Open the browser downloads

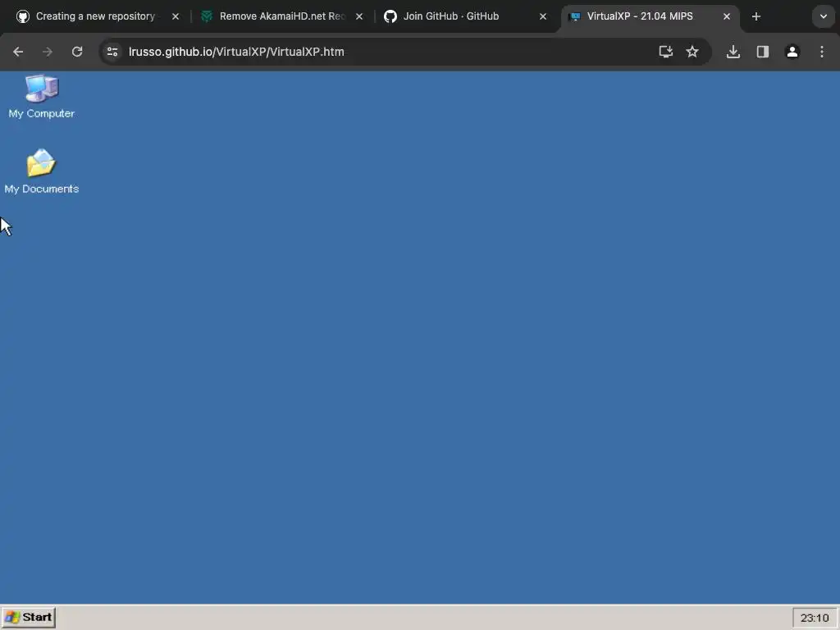(x=733, y=52)
